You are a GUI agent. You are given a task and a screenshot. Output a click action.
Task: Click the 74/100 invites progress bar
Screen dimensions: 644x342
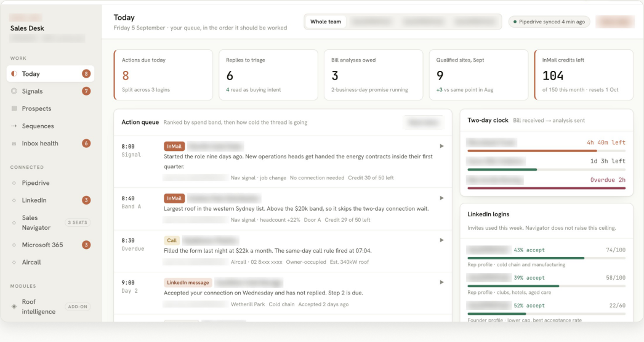click(x=546, y=258)
